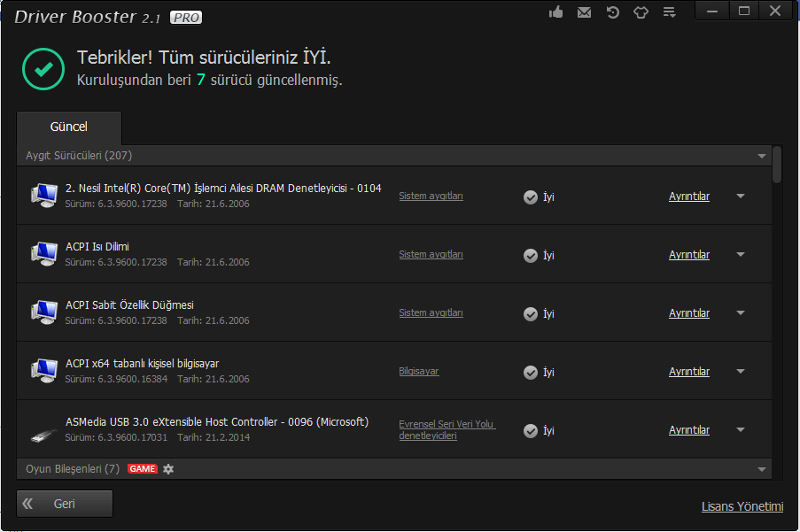Expand dropdown arrow for ACPI Sabit Özellik Düğmesi
The width and height of the screenshot is (800, 532).
[x=741, y=312]
